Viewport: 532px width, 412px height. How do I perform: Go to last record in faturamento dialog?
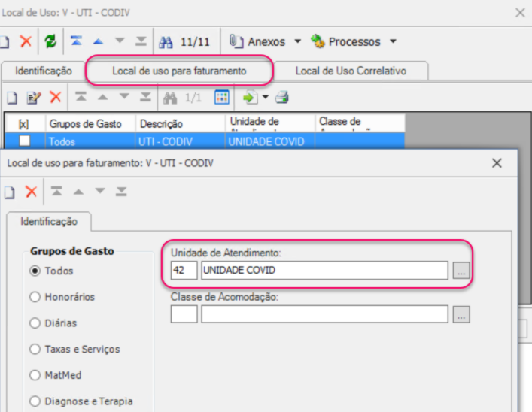pyautogui.click(x=121, y=191)
